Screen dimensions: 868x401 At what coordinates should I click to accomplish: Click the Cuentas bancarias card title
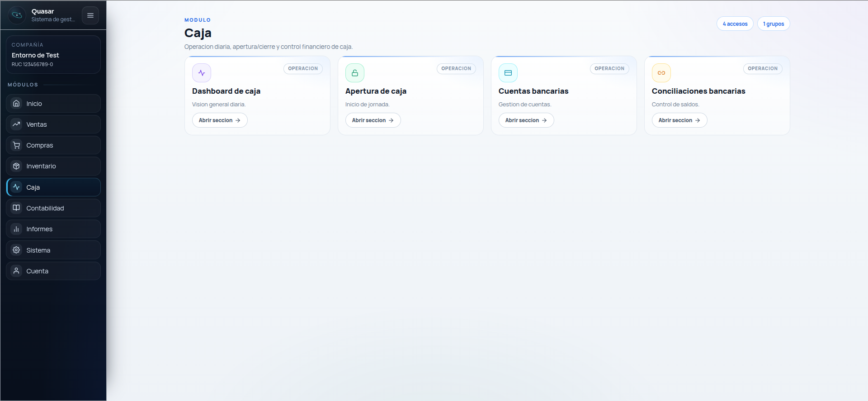533,91
